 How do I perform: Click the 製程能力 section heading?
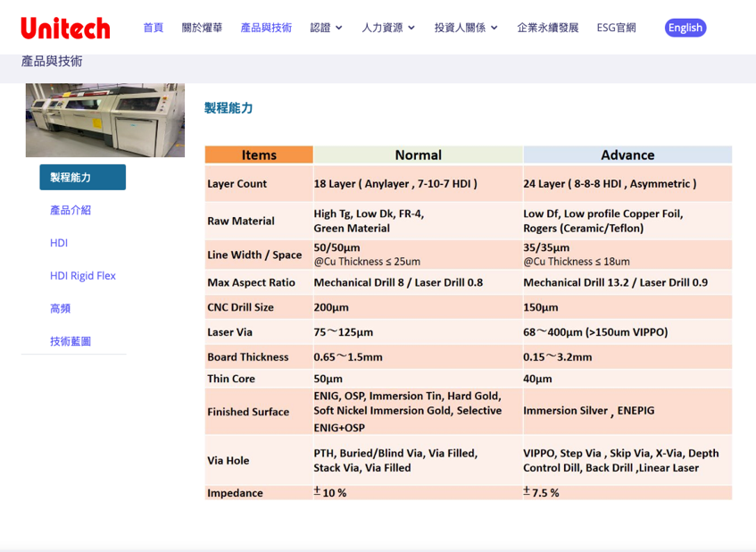(228, 107)
